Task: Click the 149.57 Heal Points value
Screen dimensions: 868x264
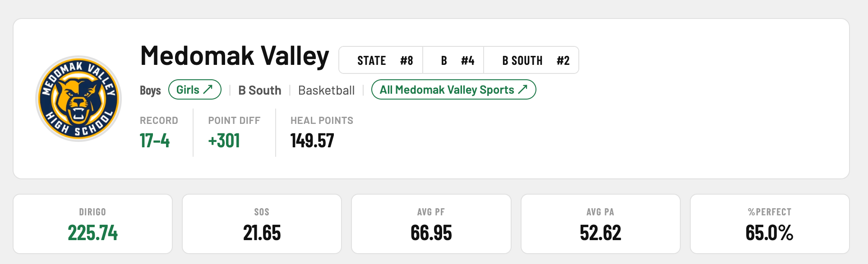Action: point(312,141)
